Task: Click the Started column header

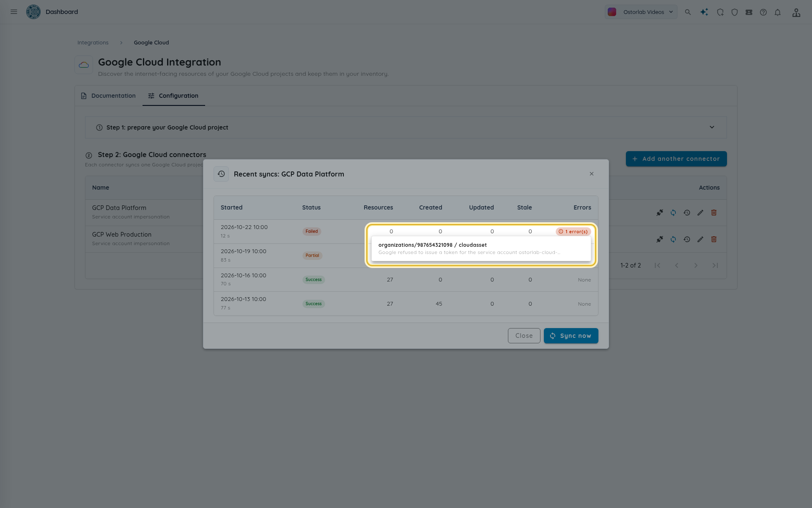Action: [232, 207]
